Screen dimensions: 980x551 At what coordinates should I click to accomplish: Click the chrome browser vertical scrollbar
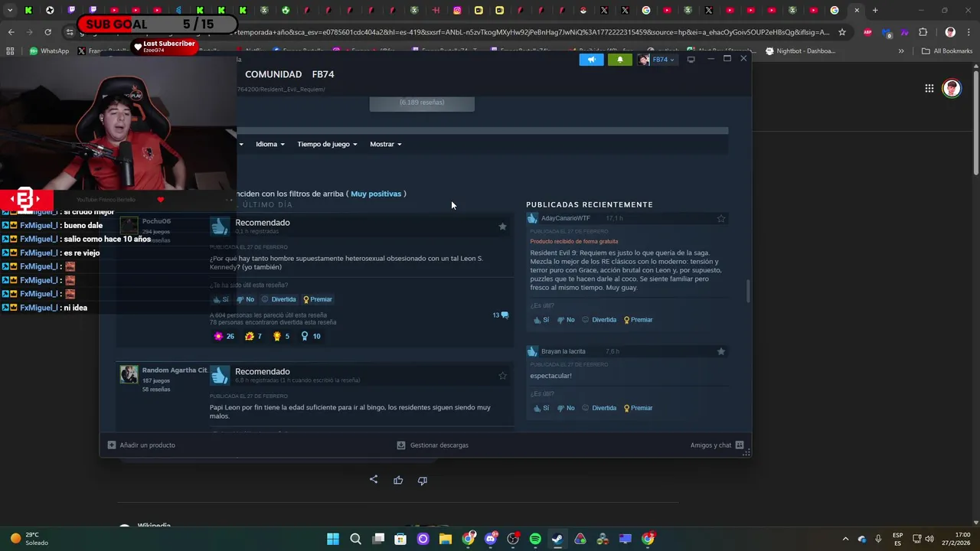point(975,122)
